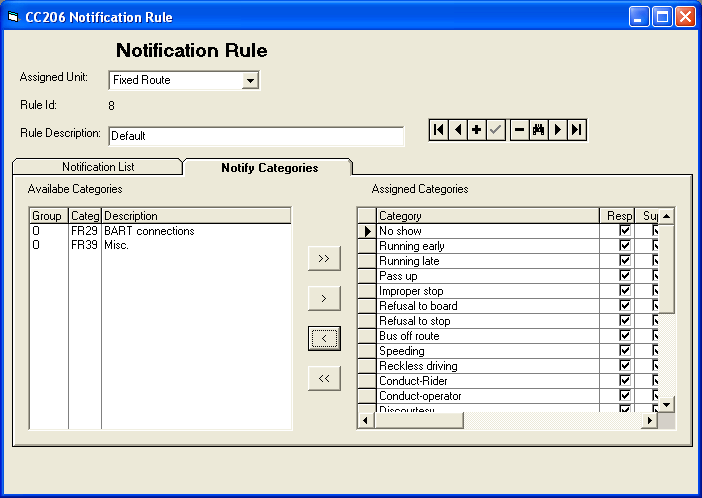Switch to the Notification List tab
This screenshot has width=702, height=498.
98,167
